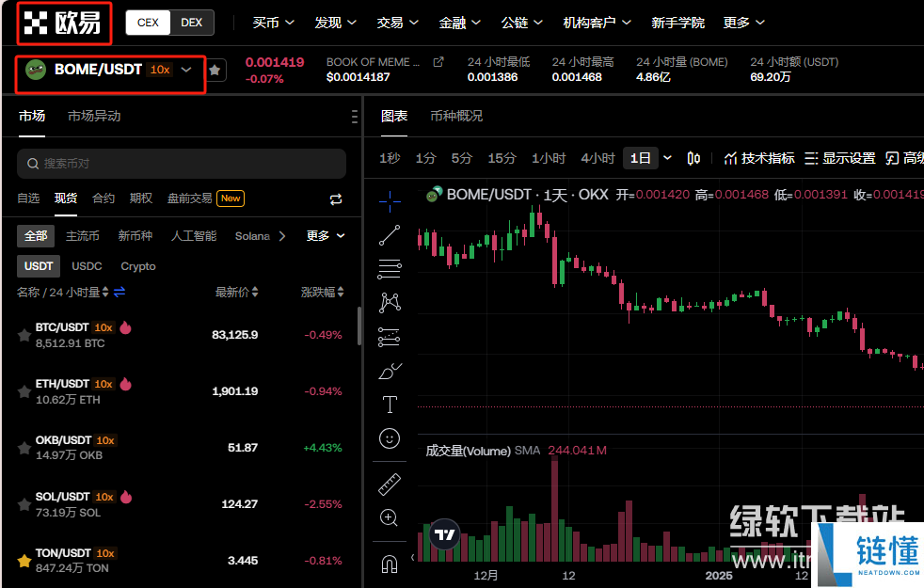Filter by 新币种 category
This screenshot has height=588, width=924.
[x=135, y=236]
